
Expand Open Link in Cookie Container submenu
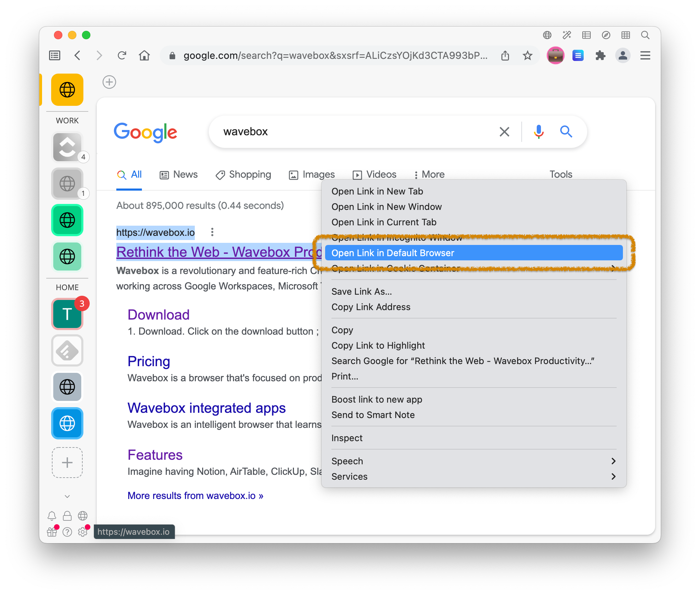(474, 268)
